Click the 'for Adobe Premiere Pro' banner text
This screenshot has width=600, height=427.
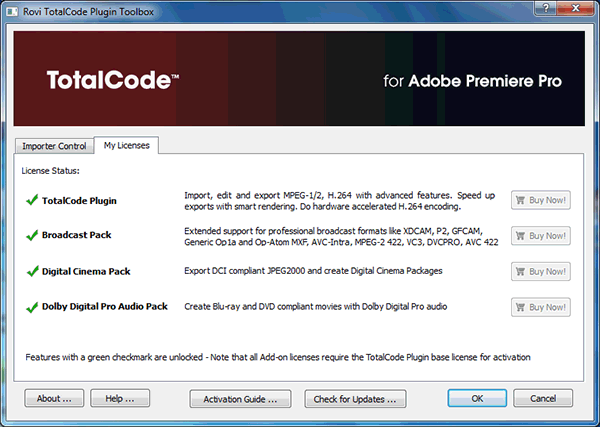click(473, 81)
